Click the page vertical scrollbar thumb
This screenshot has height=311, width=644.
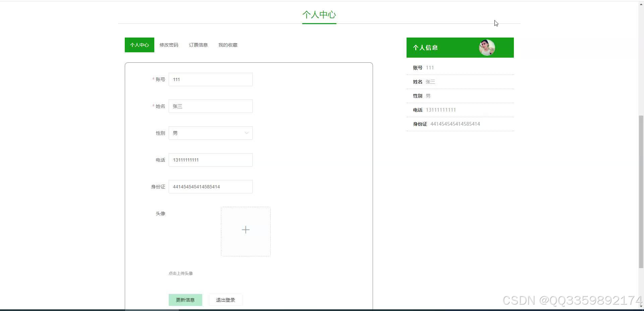[x=641, y=192]
